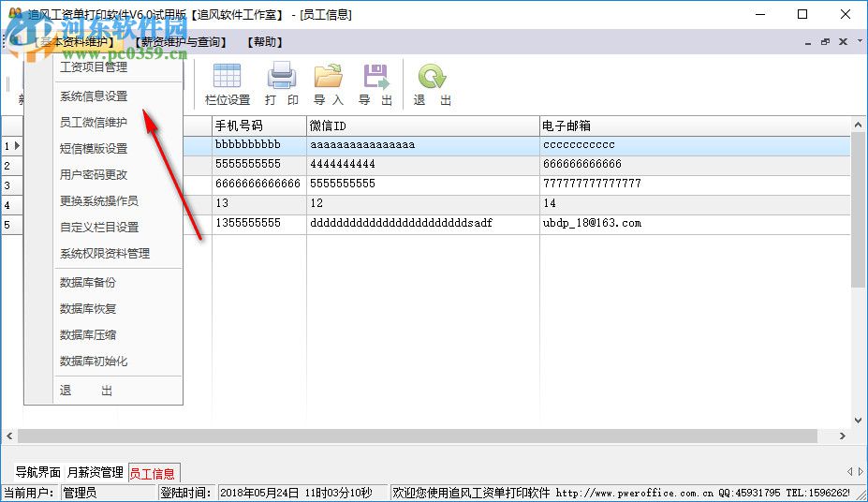Click the email ubdp_18@163.com
Screen dimensions: 868x502
[x=695, y=224]
